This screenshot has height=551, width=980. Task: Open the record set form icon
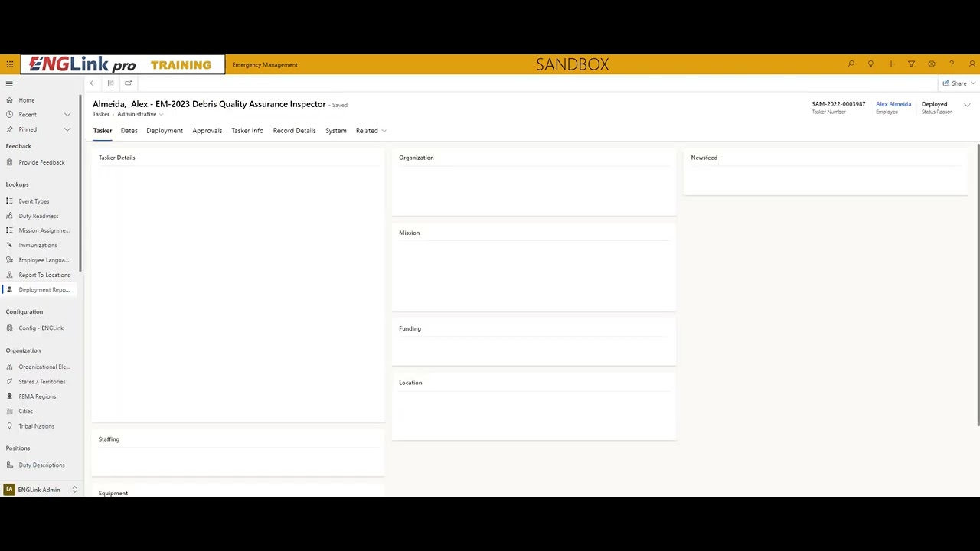click(110, 83)
